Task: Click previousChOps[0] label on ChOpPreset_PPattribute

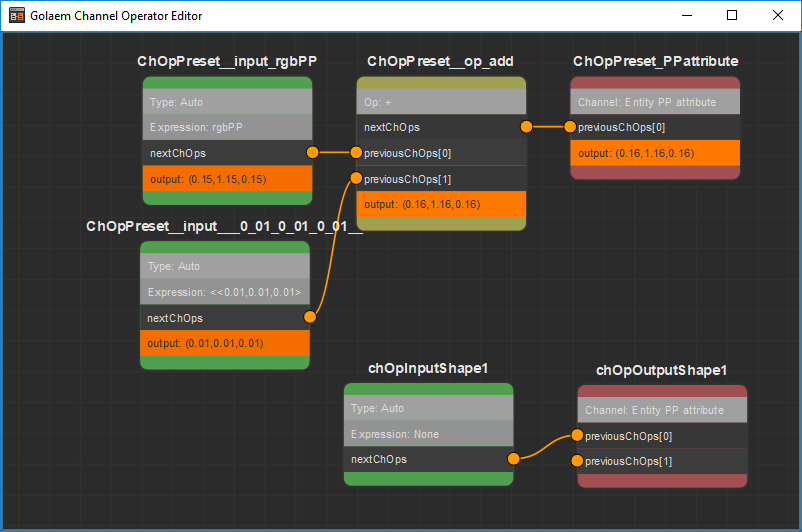Action: (621, 127)
